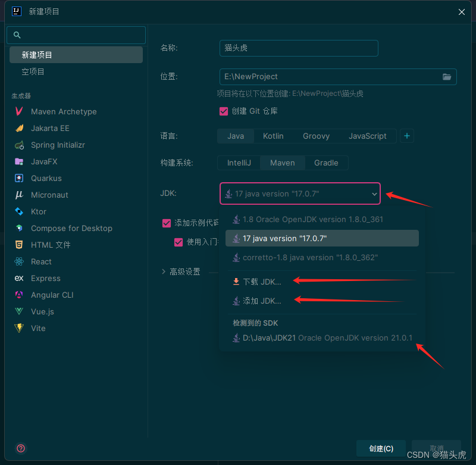
Task: Click the Create (C) button
Action: pyautogui.click(x=381, y=448)
